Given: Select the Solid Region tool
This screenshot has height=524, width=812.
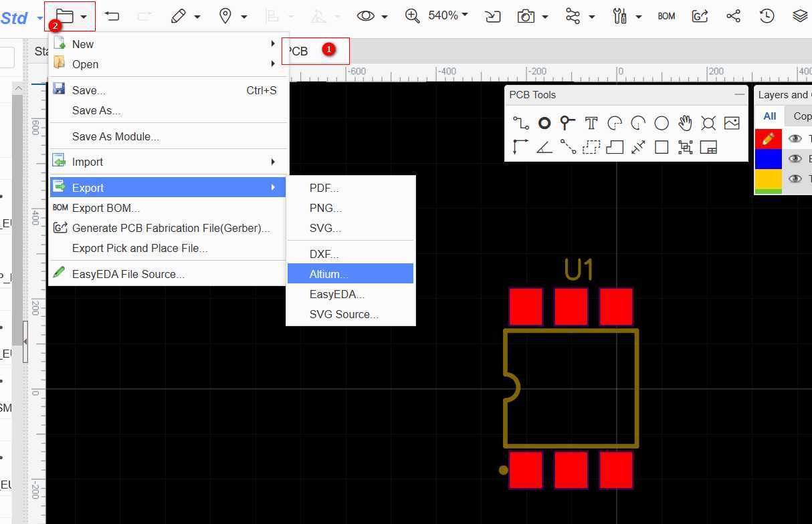Looking at the screenshot, I should pyautogui.click(x=615, y=147).
